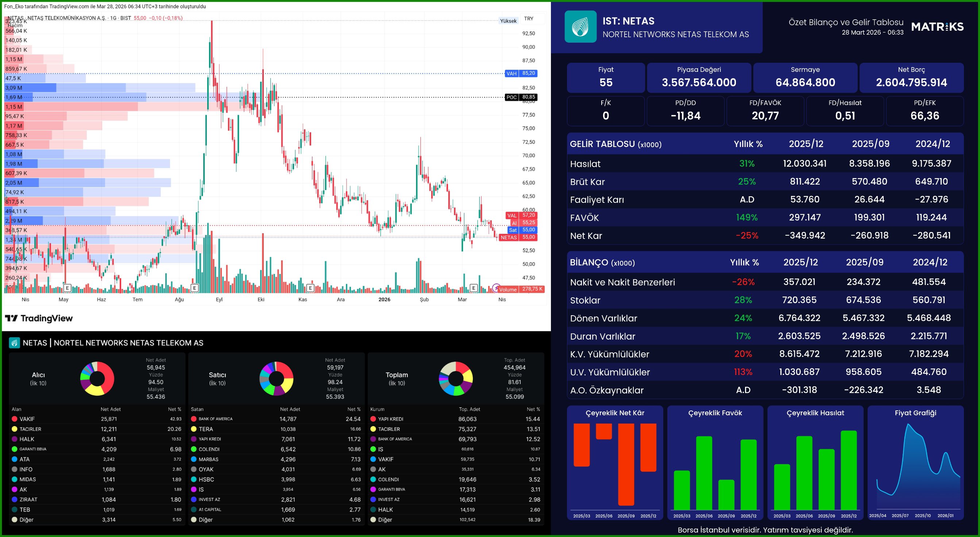
Task: Open the earnings E marker near Kas
Action: [310, 288]
